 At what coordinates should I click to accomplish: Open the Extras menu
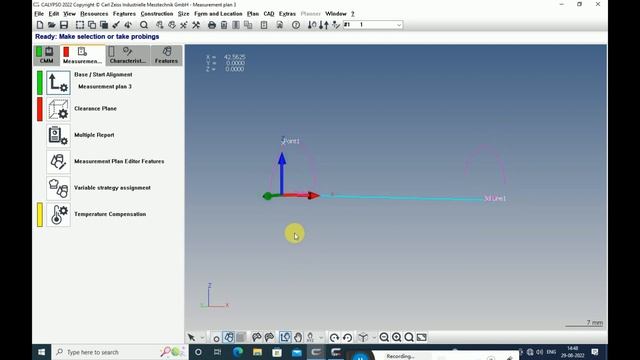tap(287, 14)
